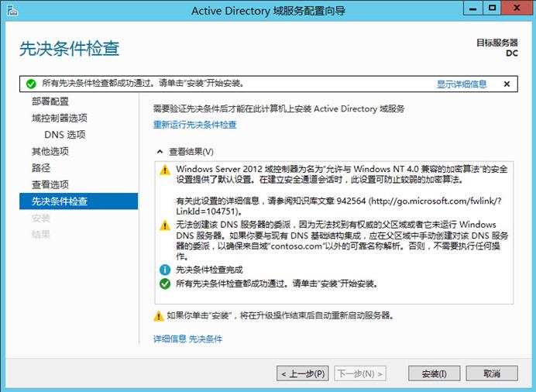Click the 先决条件检查完成 result text

(209, 270)
